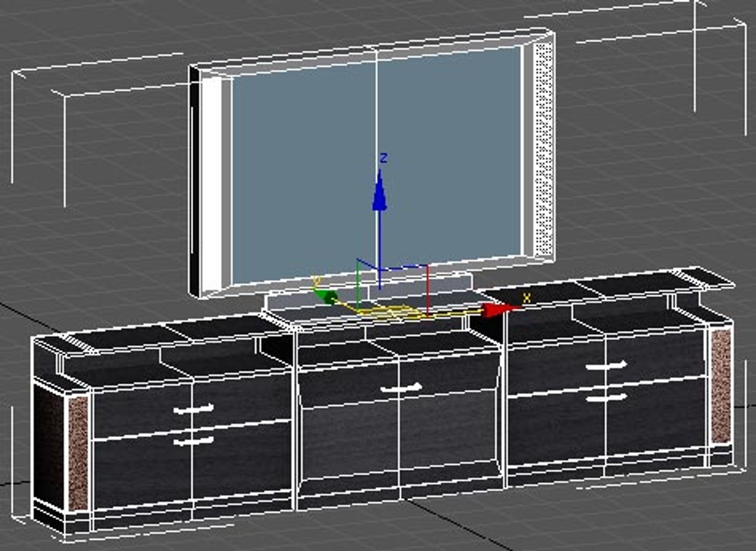Select the speckled side panel at the cabinet's right end
756x551 pixels.
pyautogui.click(x=721, y=386)
